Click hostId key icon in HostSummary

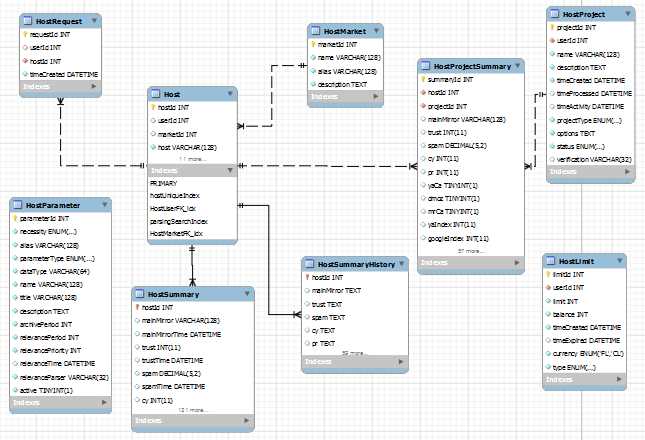coord(137,307)
